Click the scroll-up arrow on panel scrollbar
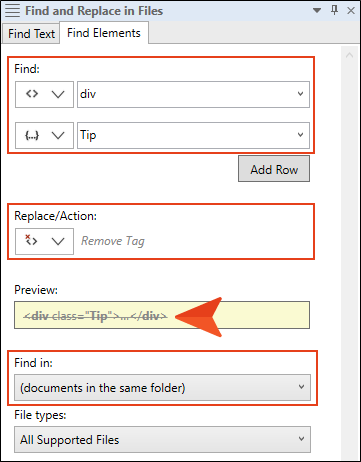 point(349,55)
